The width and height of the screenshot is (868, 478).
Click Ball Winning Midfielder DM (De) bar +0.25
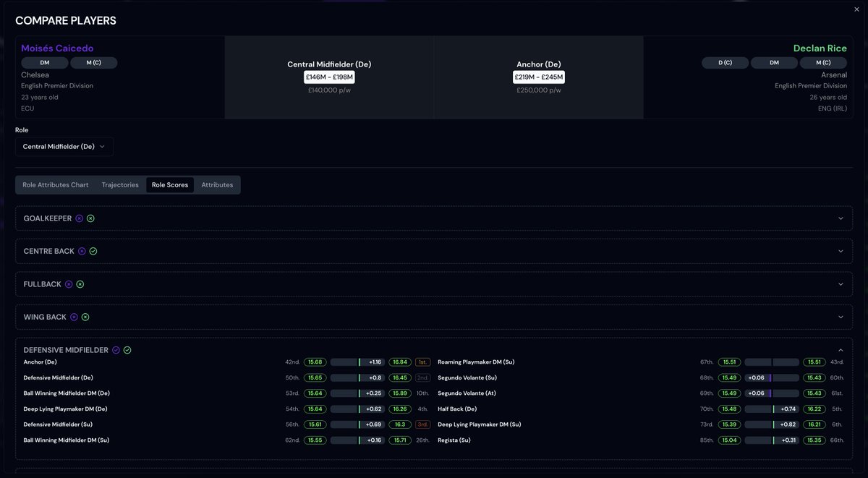coord(358,393)
